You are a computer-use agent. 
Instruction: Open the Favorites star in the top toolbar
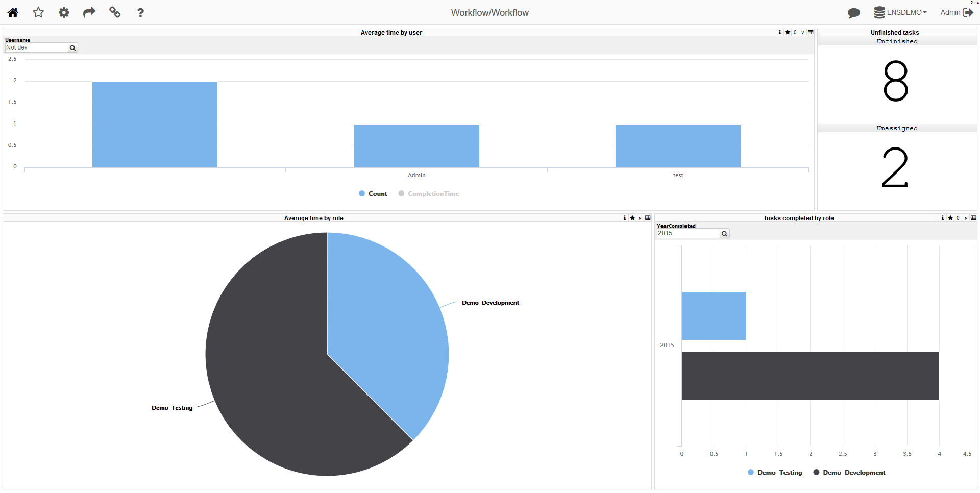click(x=38, y=12)
